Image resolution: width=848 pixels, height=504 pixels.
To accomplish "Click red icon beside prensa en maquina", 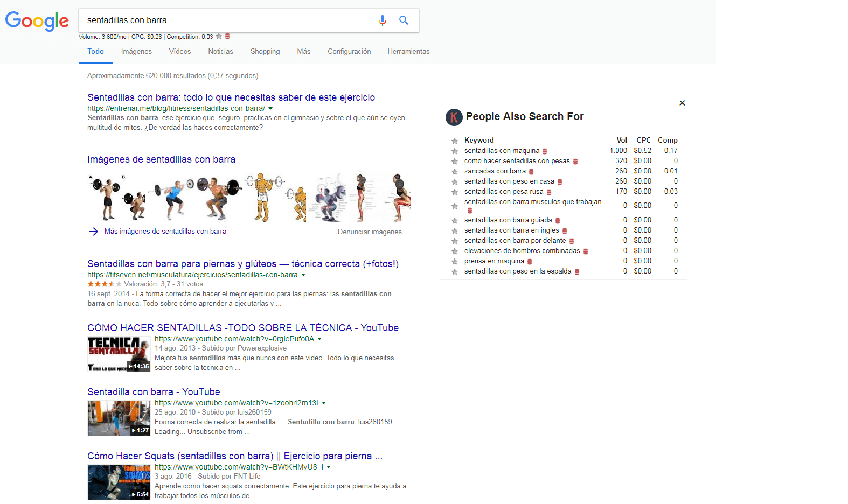I will pyautogui.click(x=530, y=262).
